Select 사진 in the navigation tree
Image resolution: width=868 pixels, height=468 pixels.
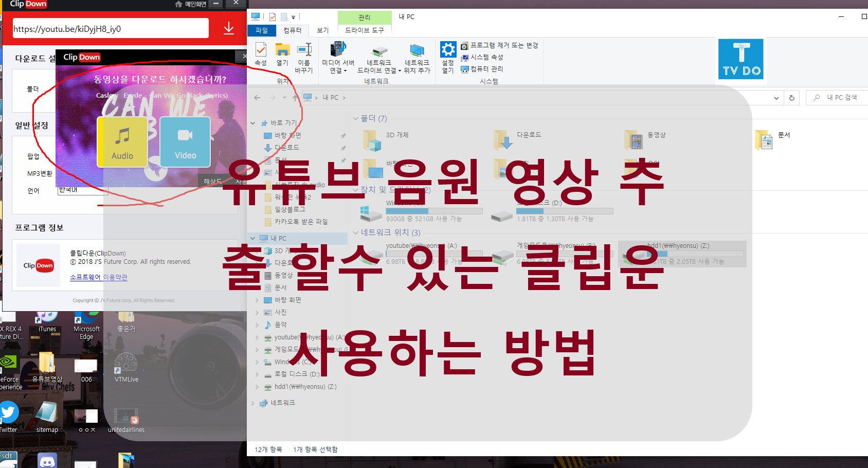[280, 313]
